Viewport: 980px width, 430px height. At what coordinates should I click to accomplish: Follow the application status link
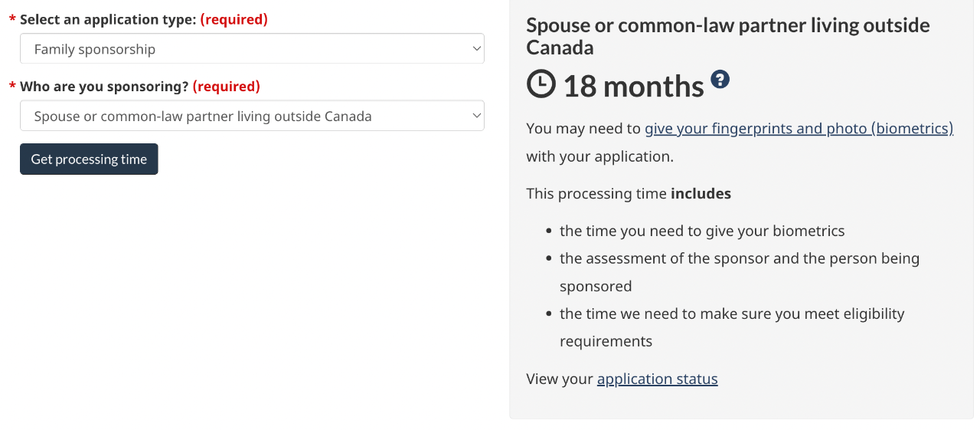click(x=657, y=379)
